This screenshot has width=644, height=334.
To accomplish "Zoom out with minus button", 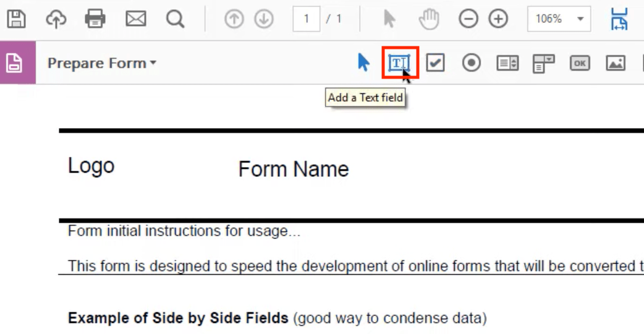I will [x=468, y=19].
